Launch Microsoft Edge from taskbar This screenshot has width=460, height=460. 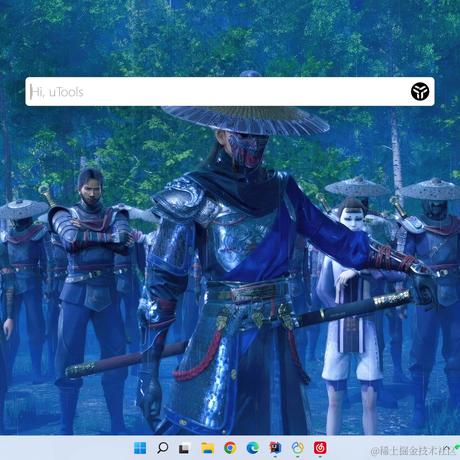253,448
